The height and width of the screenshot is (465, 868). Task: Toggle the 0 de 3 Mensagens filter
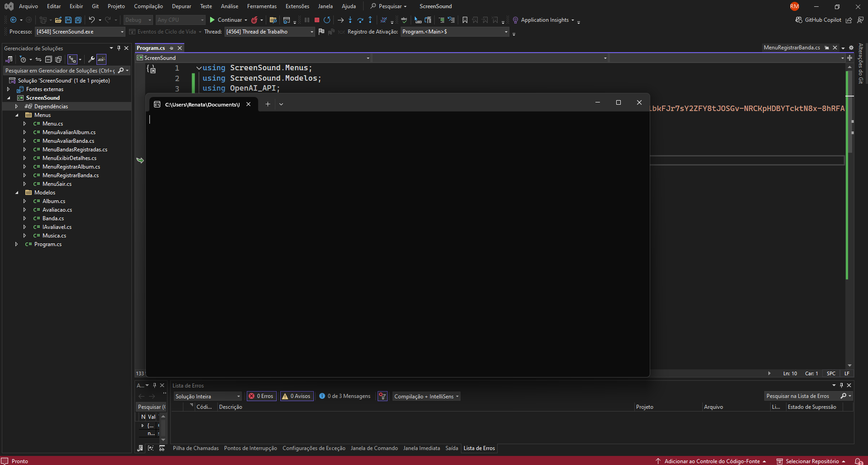tap(345, 396)
